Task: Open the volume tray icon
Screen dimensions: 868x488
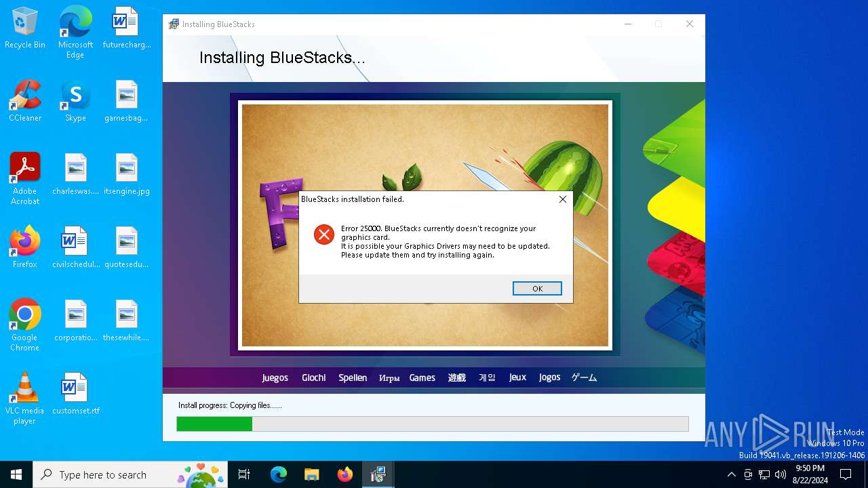Action: tap(781, 474)
